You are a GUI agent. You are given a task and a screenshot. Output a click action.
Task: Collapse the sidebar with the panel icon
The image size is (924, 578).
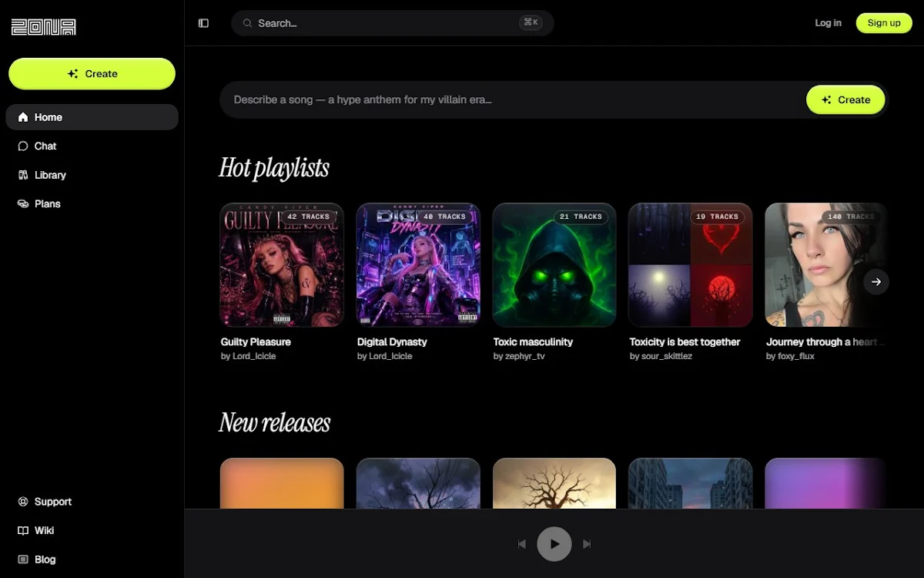203,23
